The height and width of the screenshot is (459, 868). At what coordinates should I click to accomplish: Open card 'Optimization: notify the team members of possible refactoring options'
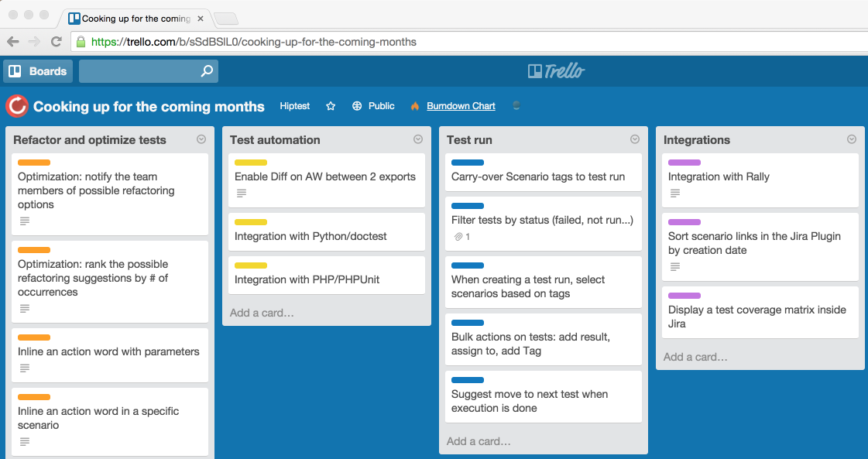(110, 194)
